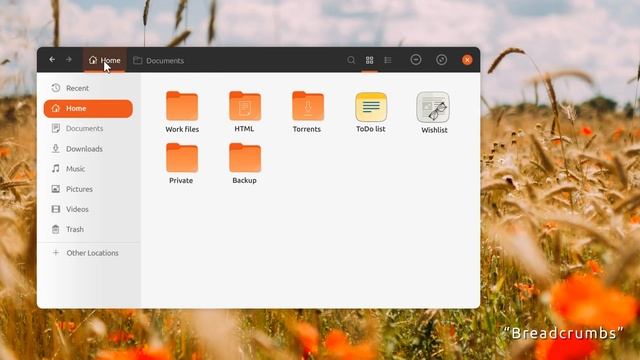Click the "Work files" label

click(x=182, y=129)
